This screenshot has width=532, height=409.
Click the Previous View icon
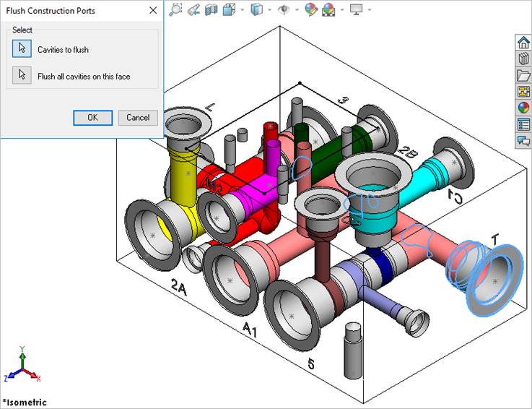pos(193,9)
